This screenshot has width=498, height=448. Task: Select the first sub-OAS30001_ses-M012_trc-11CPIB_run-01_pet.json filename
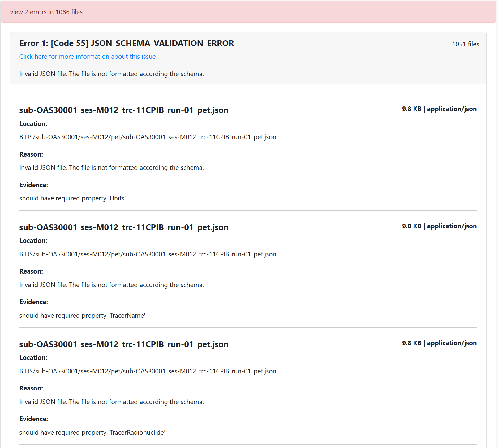click(x=124, y=110)
